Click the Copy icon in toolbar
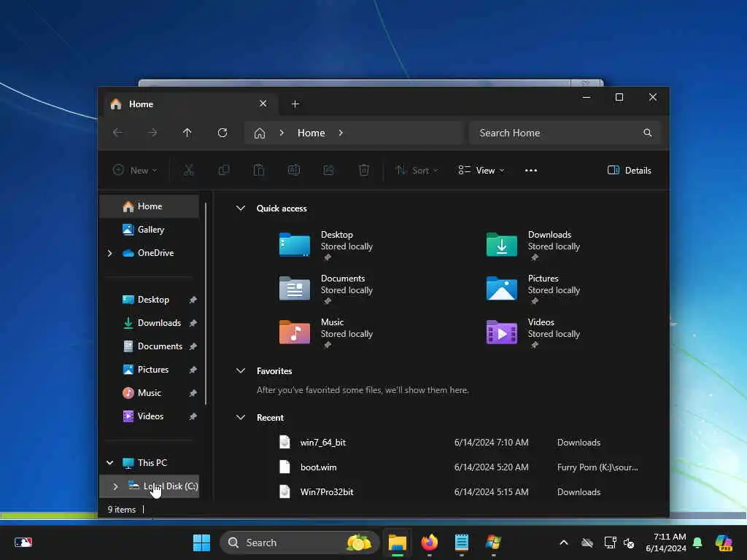Screen dimensions: 747x560 click(223, 170)
